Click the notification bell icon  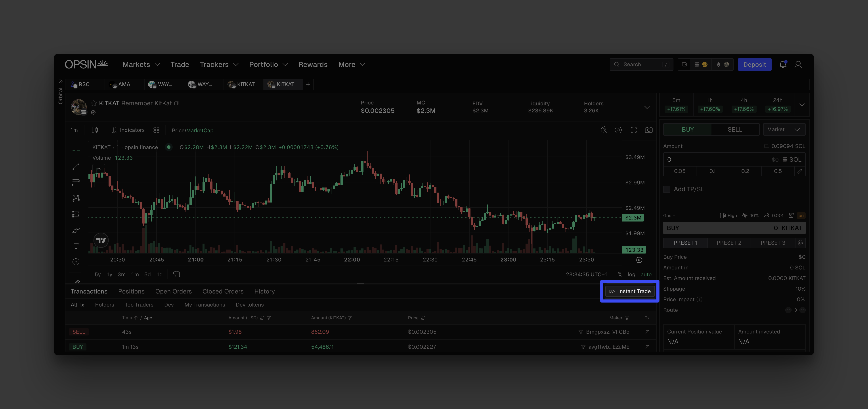[783, 65]
